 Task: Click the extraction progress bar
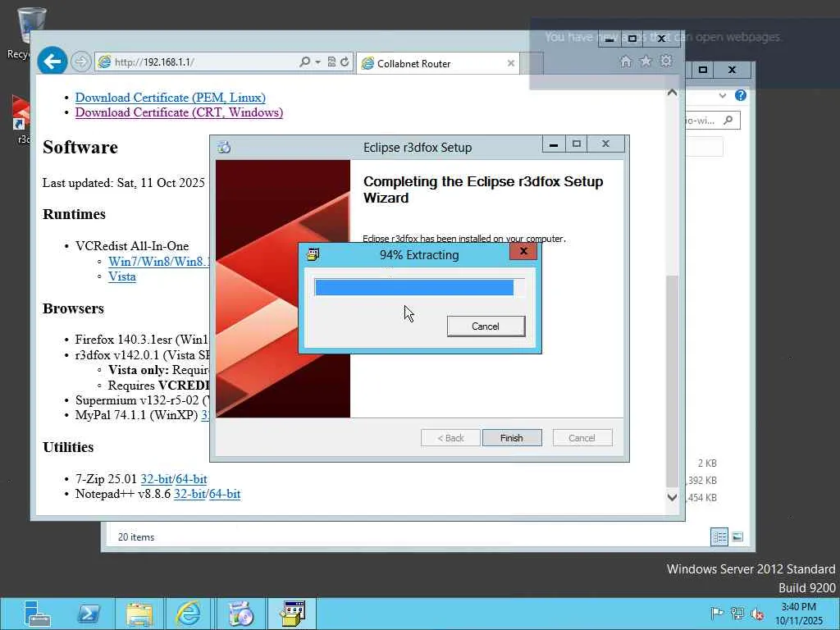pos(419,288)
